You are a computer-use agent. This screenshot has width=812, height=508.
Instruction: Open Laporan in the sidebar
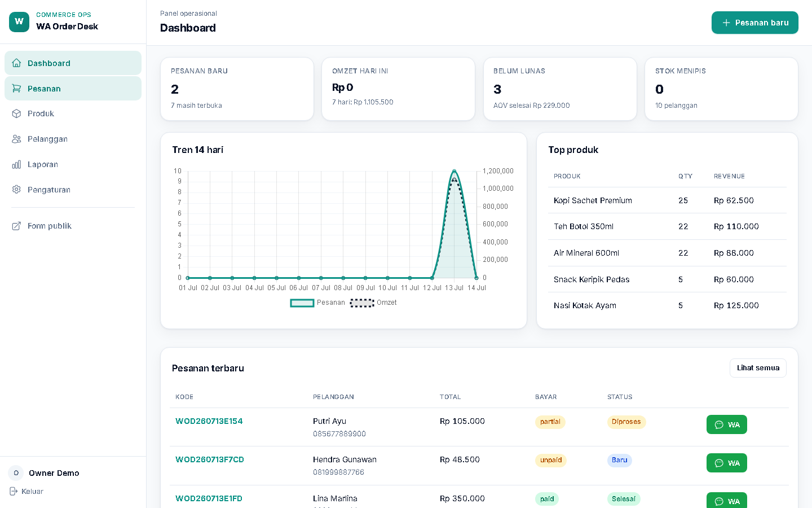click(x=73, y=164)
